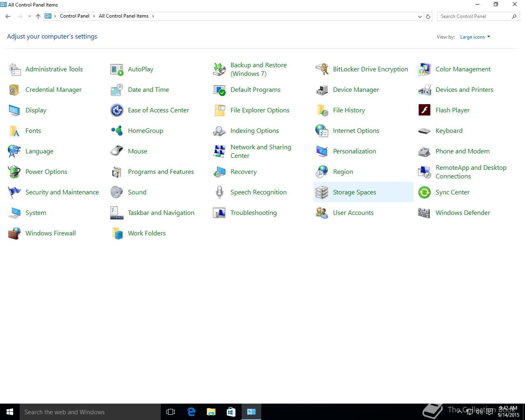Screen dimensions: 525x420
Task: Click the Windows Defender icon
Action: (x=425, y=213)
